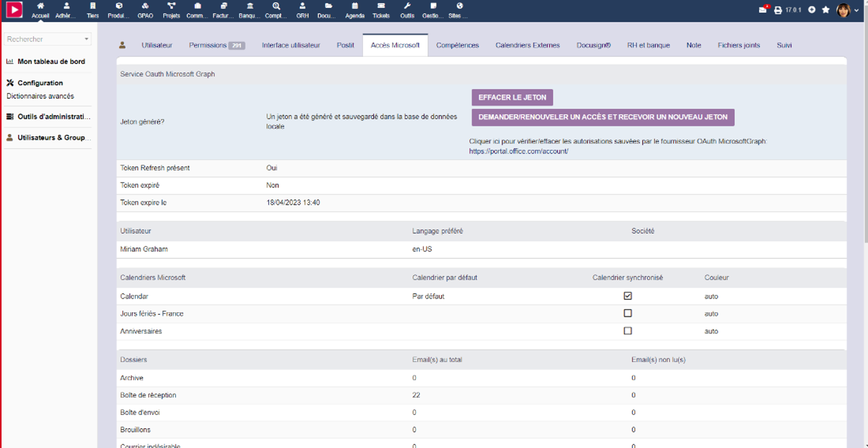Click the Outils wrench icon
This screenshot has height=448, width=868.
tap(407, 6)
